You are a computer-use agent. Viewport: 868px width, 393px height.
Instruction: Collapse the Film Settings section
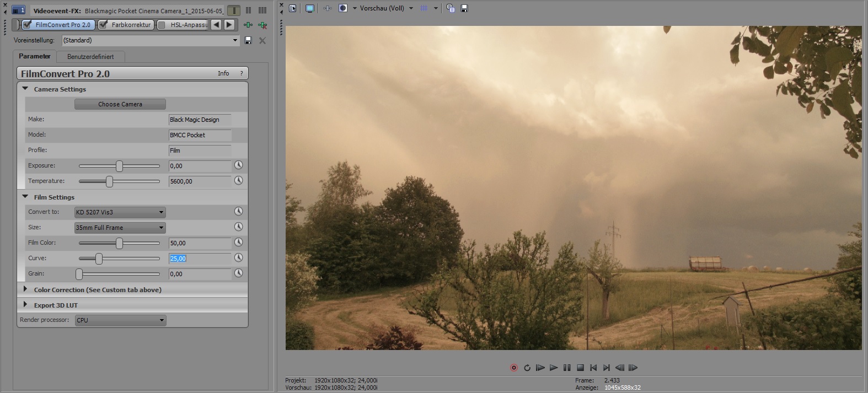click(25, 197)
